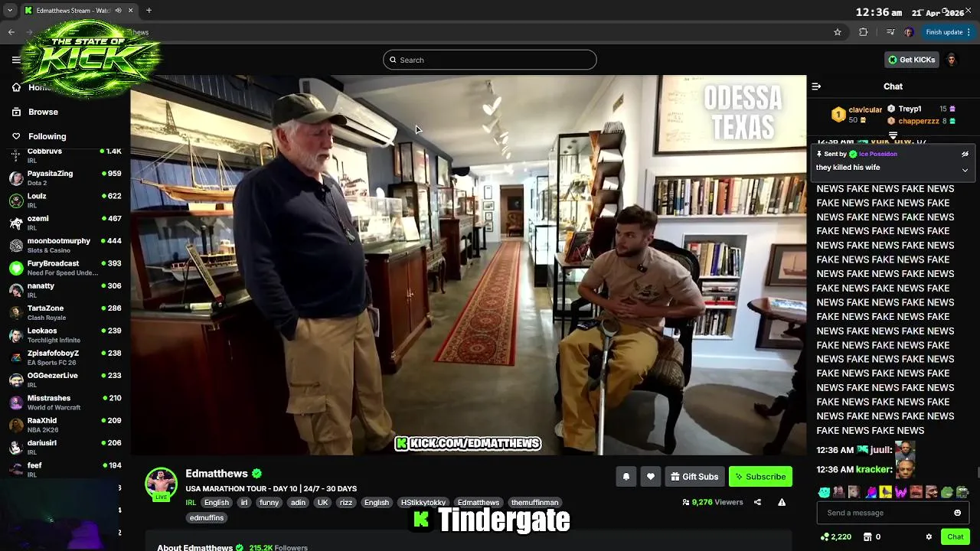
Task: Open Finish update menu
Action: tap(949, 32)
